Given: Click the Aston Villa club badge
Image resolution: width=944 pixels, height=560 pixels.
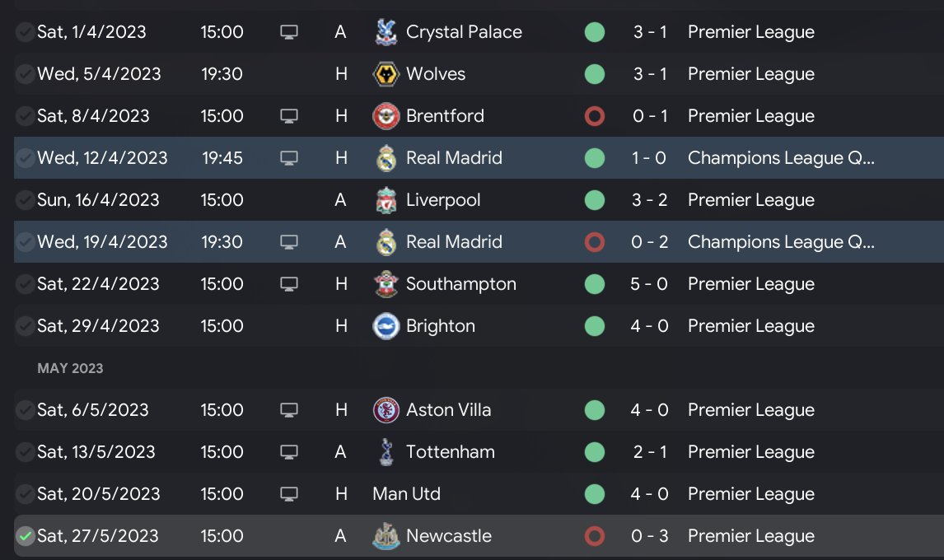Looking at the screenshot, I should (385, 410).
